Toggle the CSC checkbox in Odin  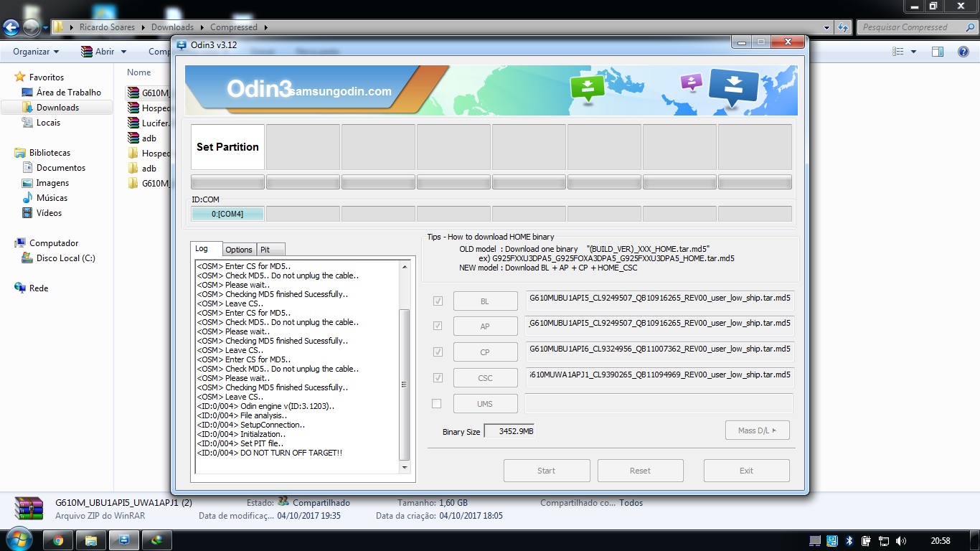pos(438,377)
